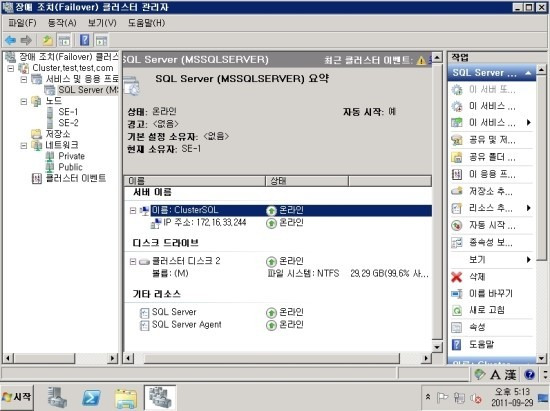The image size is (550, 411).
Task: Click the 종속성 보... dependency report icon
Action: pos(457,242)
